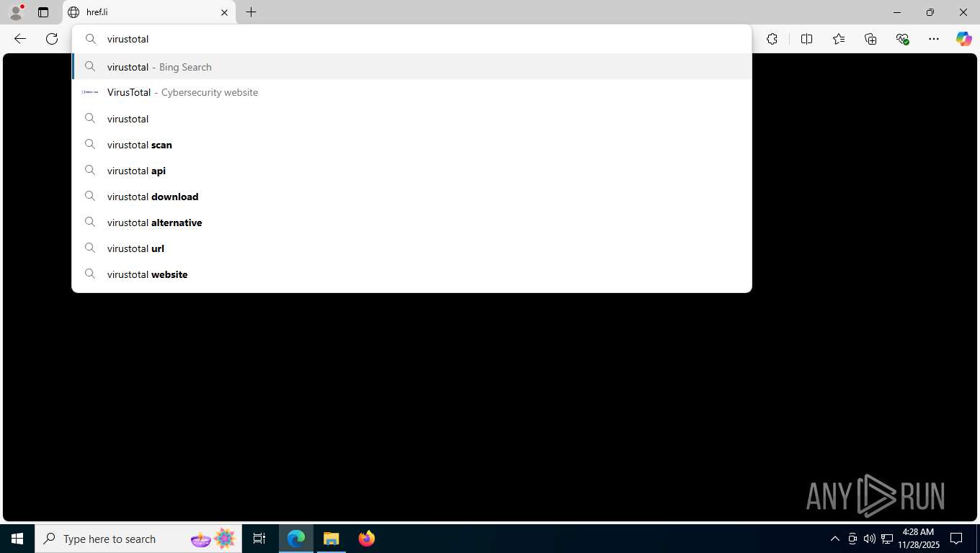Image resolution: width=980 pixels, height=553 pixels.
Task: Open the clock showing 4:28 AM
Action: click(918, 539)
